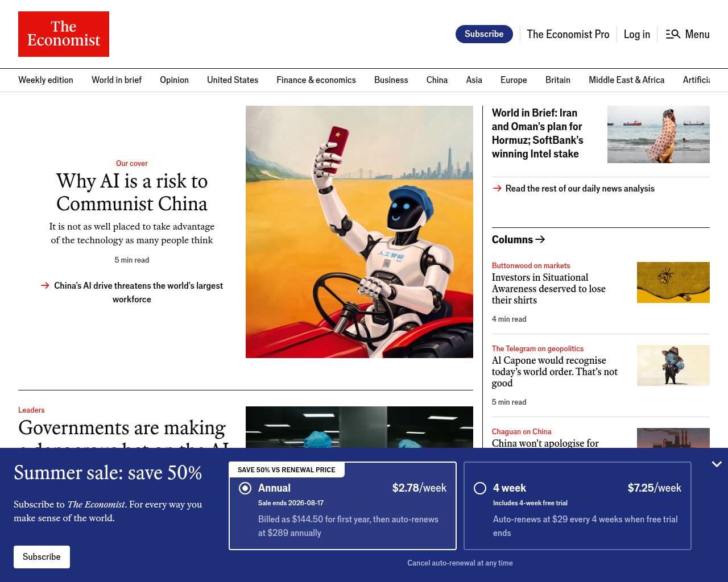Open 'China's AI drive threatens' related link

click(132, 293)
